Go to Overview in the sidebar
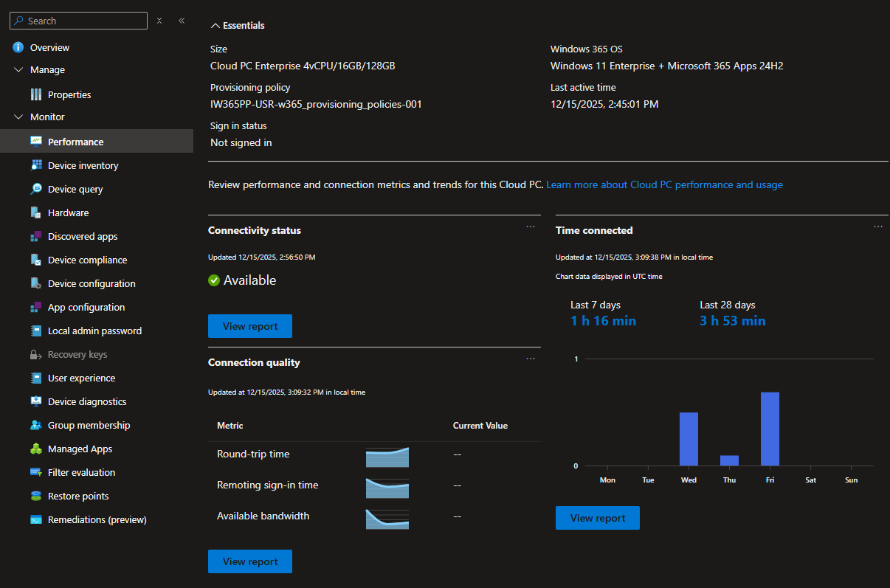The width and height of the screenshot is (890, 588). click(x=49, y=47)
